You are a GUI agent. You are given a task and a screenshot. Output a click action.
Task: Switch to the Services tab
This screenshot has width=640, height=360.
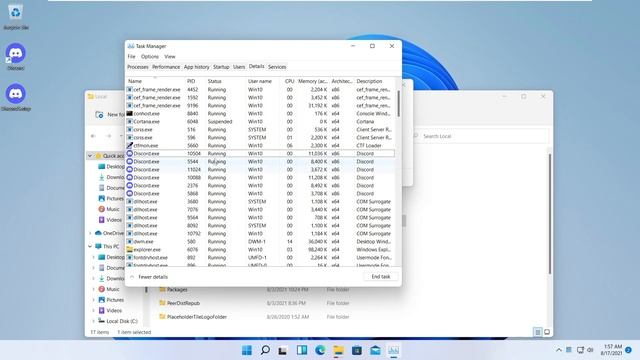click(x=277, y=67)
